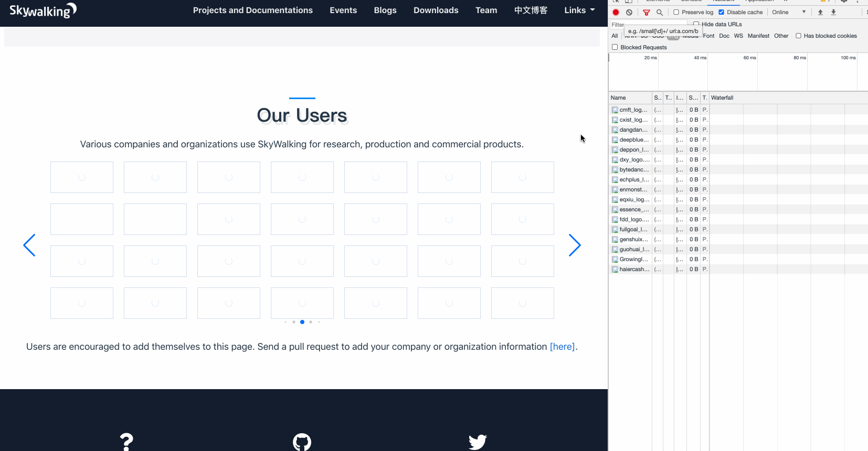Select the genshuix request row
Screen dimensions: 868x451
tap(738, 239)
